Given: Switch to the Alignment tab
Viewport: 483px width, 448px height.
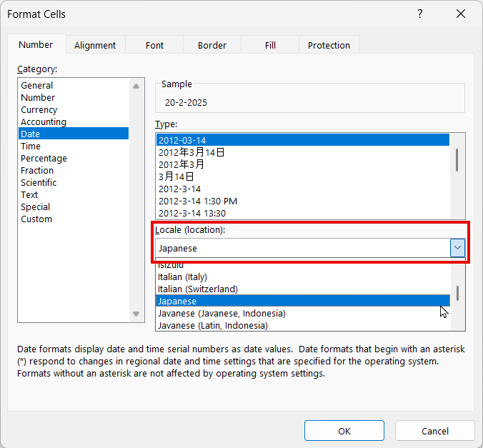Looking at the screenshot, I should [95, 45].
